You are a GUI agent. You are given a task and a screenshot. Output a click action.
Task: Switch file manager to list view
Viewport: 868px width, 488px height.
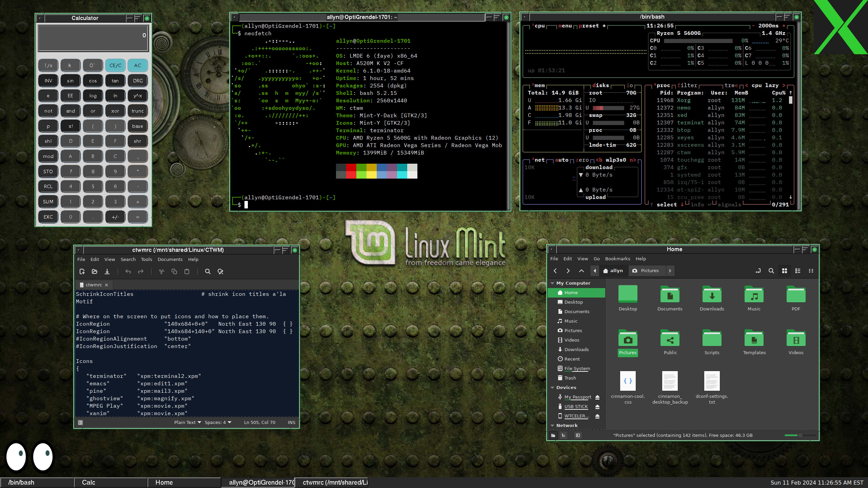coord(798,271)
